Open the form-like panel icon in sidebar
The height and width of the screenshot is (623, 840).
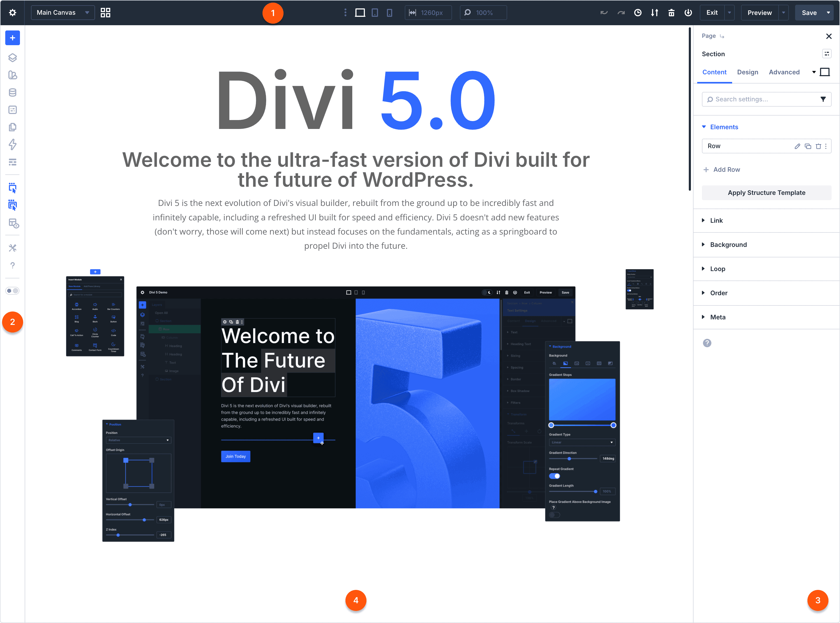(12, 110)
